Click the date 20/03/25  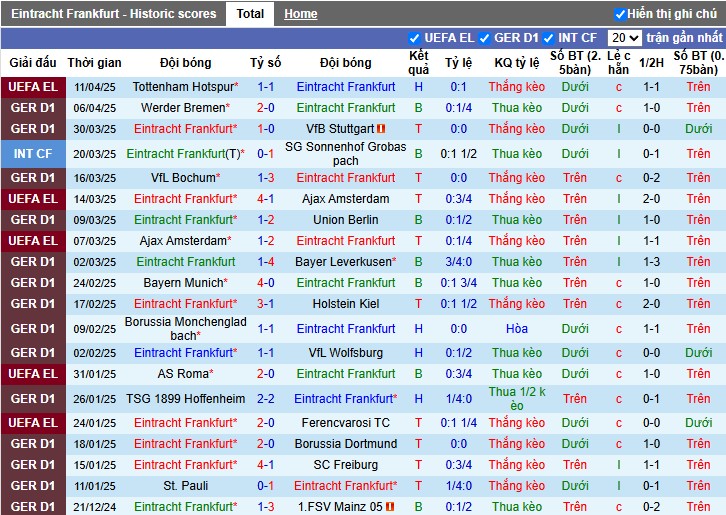[94, 154]
